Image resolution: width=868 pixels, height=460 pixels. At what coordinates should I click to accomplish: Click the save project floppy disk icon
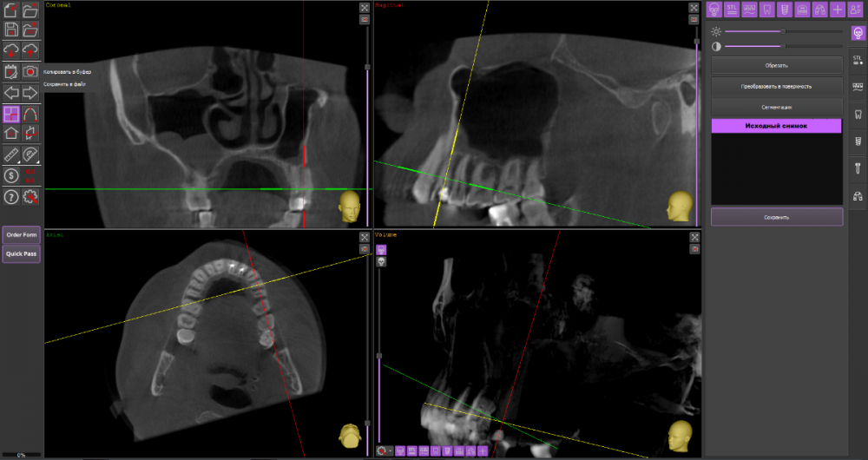(11, 30)
